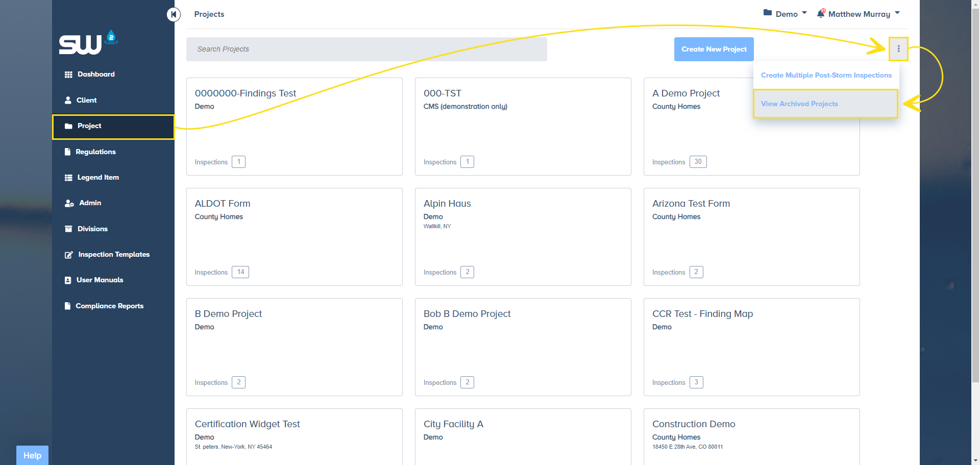
Task: Collapse the sidebar with the arrow button
Action: tap(174, 14)
